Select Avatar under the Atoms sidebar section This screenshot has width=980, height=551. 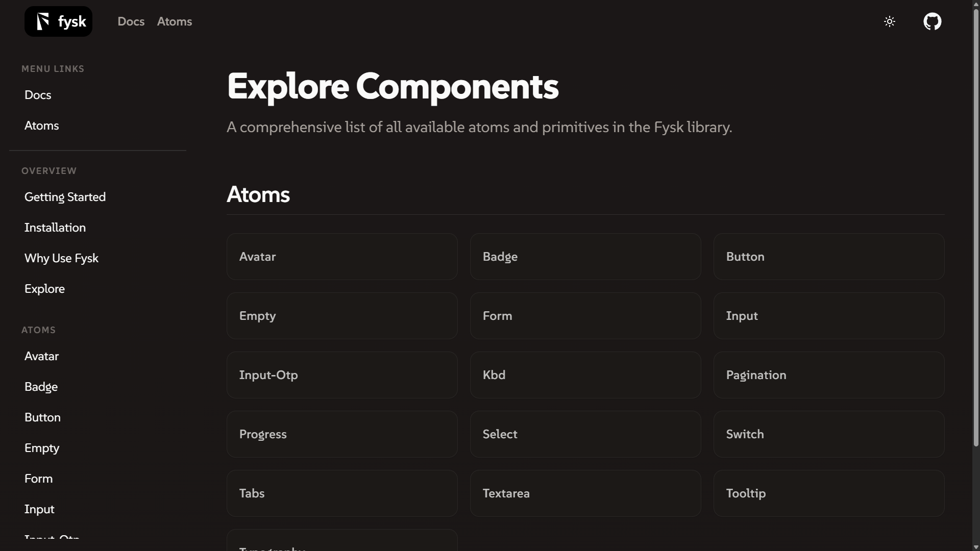(x=42, y=356)
